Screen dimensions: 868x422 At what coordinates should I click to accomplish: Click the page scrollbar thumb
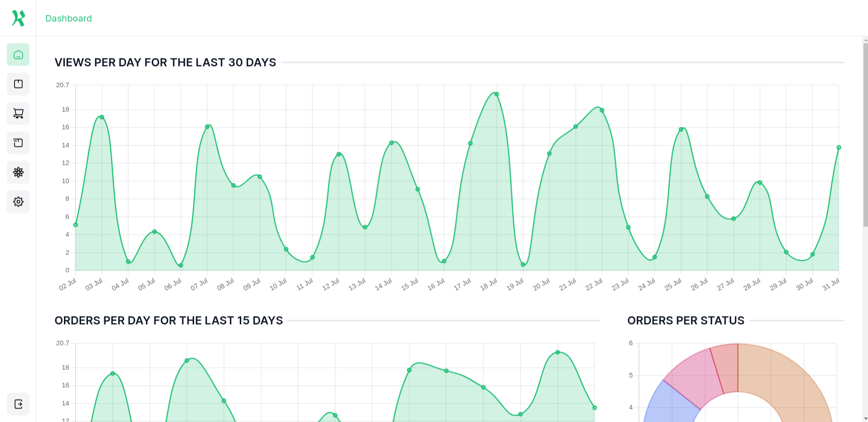pos(865,135)
